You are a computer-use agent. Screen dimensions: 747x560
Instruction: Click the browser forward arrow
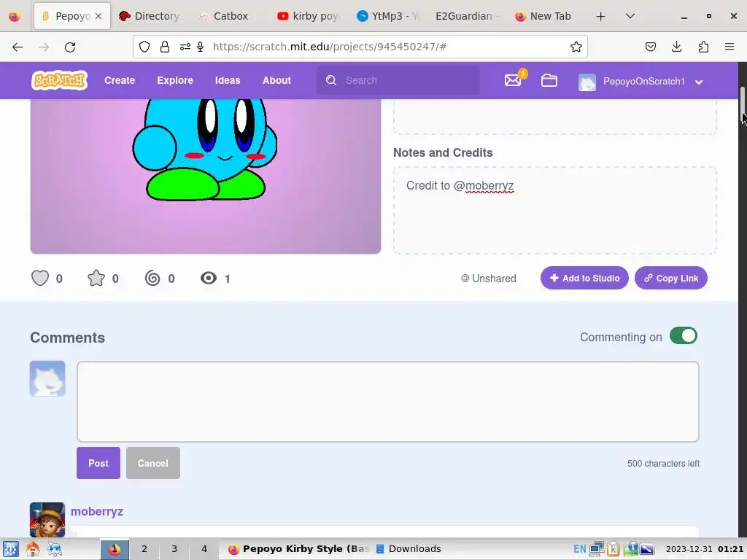point(44,47)
